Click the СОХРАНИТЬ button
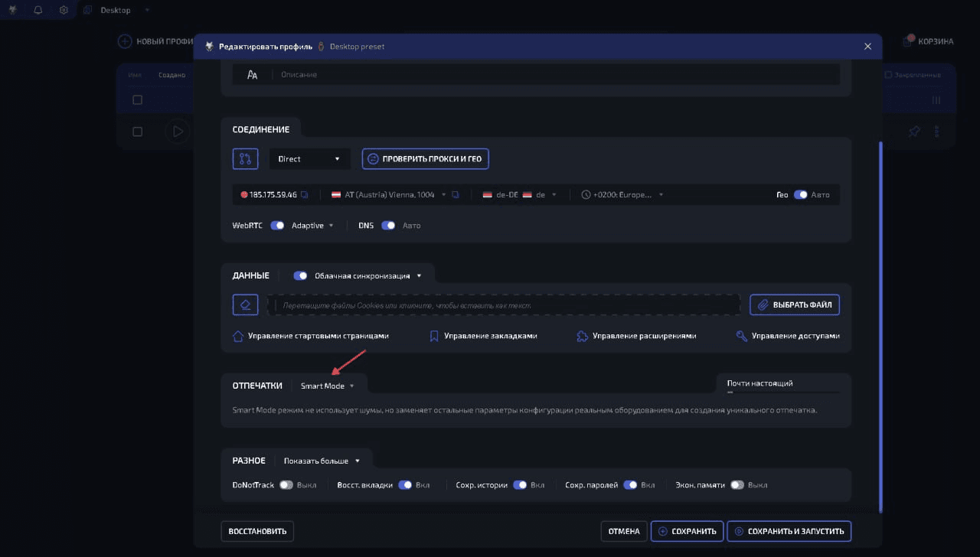The image size is (980, 557). (687, 531)
